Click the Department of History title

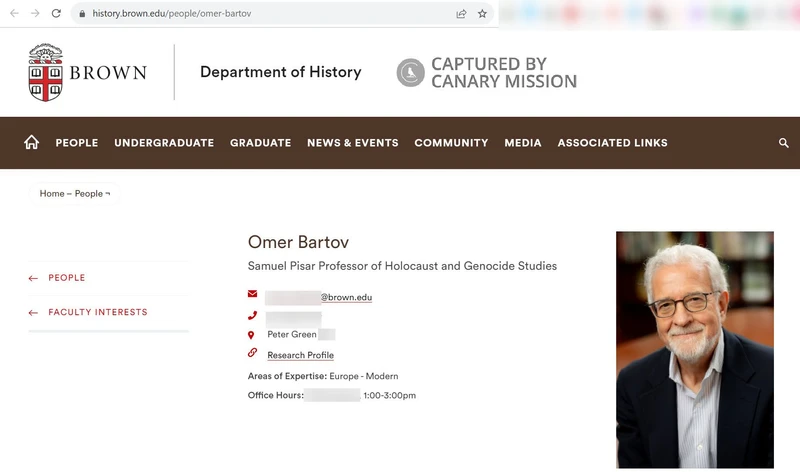(x=281, y=72)
